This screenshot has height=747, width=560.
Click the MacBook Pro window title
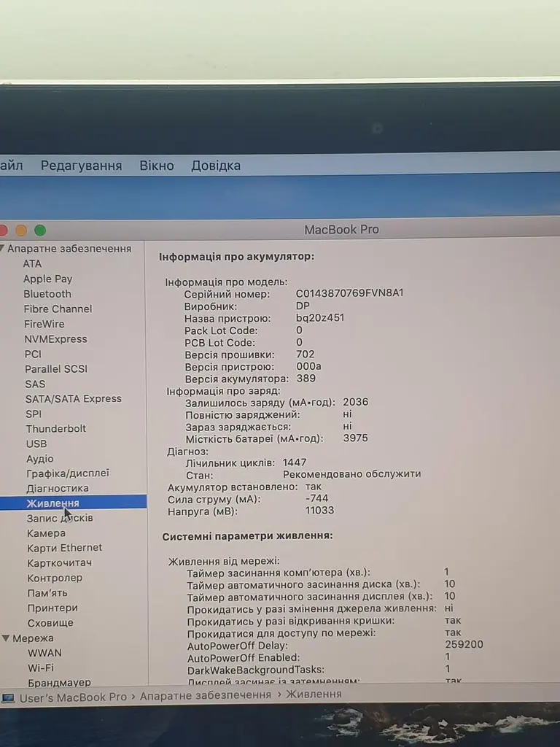point(341,230)
